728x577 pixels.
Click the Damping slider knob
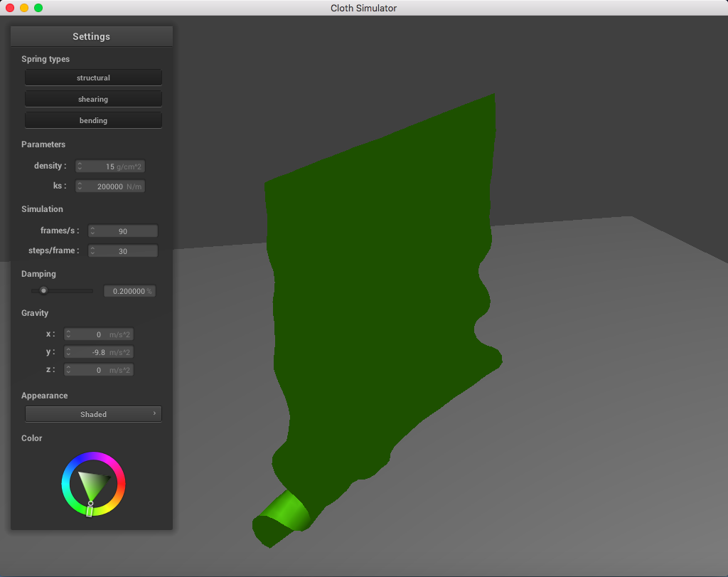pos(43,291)
